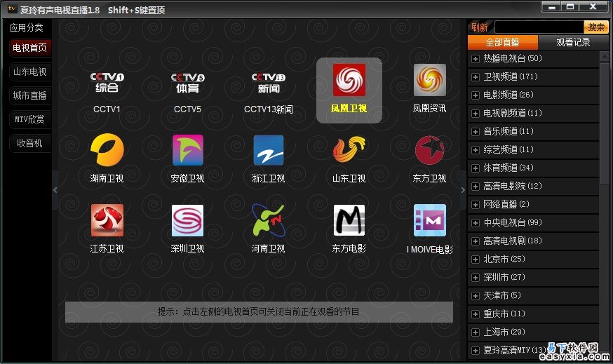Launch the 山东卫视 channel icon
The width and height of the screenshot is (613, 364).
[349, 149]
